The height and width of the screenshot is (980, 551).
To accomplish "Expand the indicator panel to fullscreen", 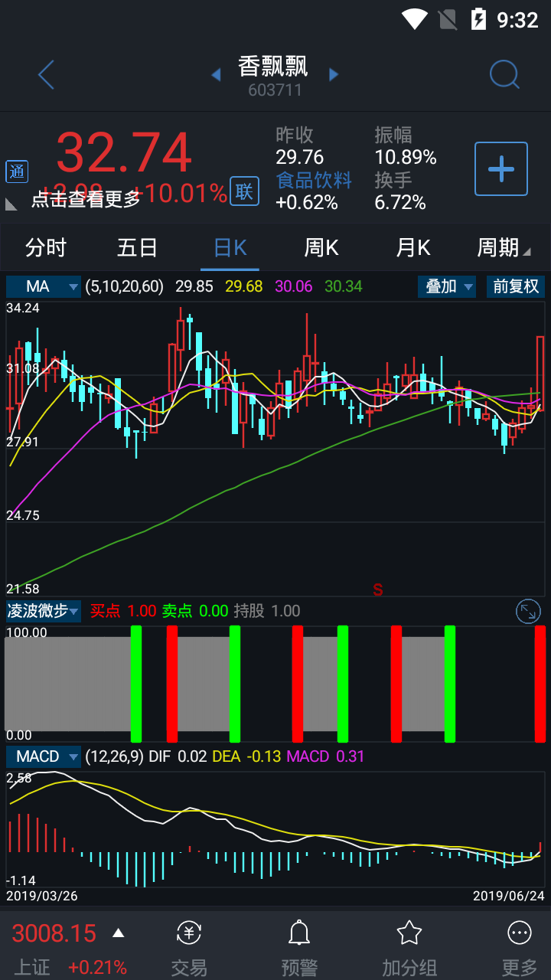I will click(528, 611).
